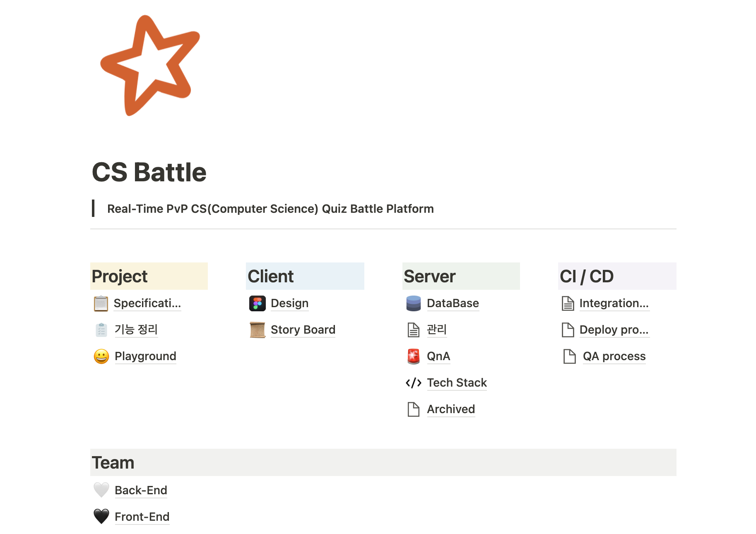Image resolution: width=756 pixels, height=534 pixels.
Task: Open the QnA page
Action: (438, 356)
